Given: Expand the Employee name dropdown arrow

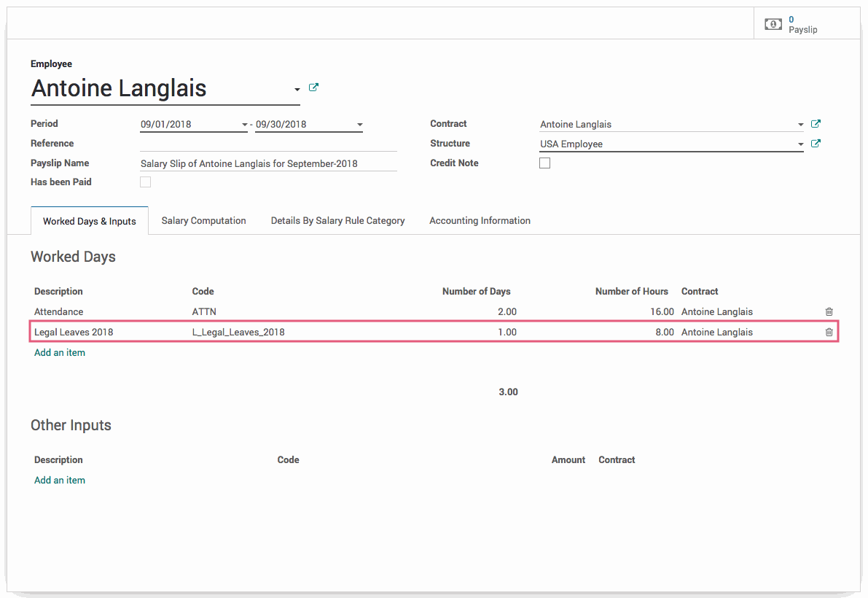Looking at the screenshot, I should (297, 89).
